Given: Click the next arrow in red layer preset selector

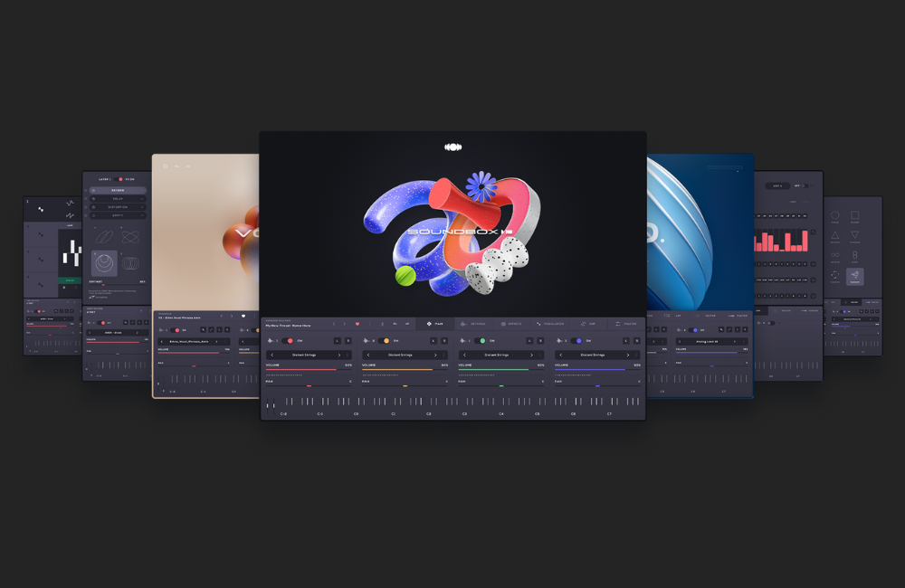Looking at the screenshot, I should point(339,355).
